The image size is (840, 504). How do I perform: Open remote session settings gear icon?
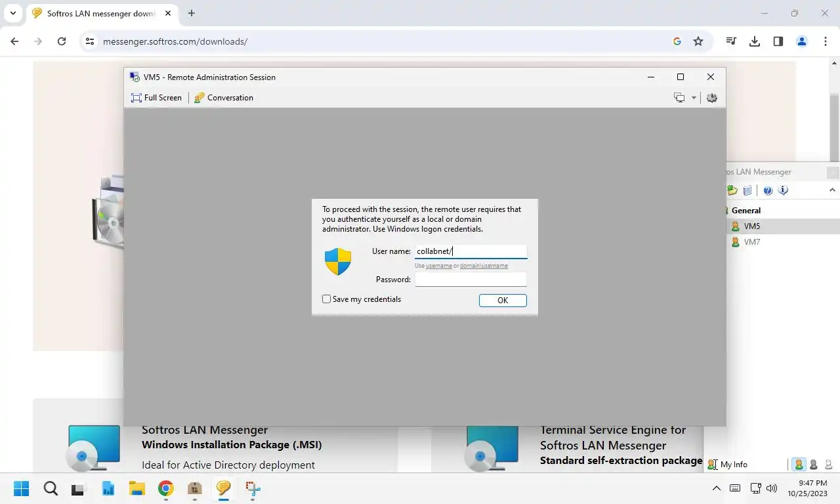click(x=712, y=98)
